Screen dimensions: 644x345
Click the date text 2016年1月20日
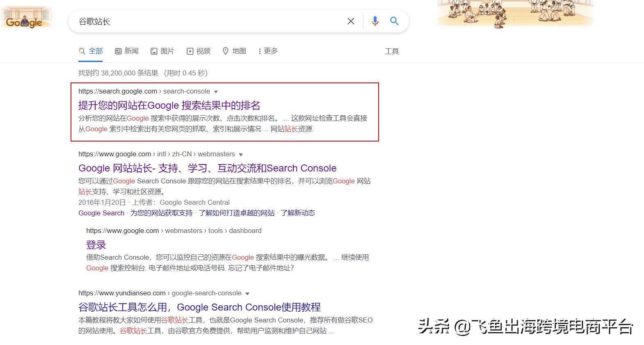102,202
